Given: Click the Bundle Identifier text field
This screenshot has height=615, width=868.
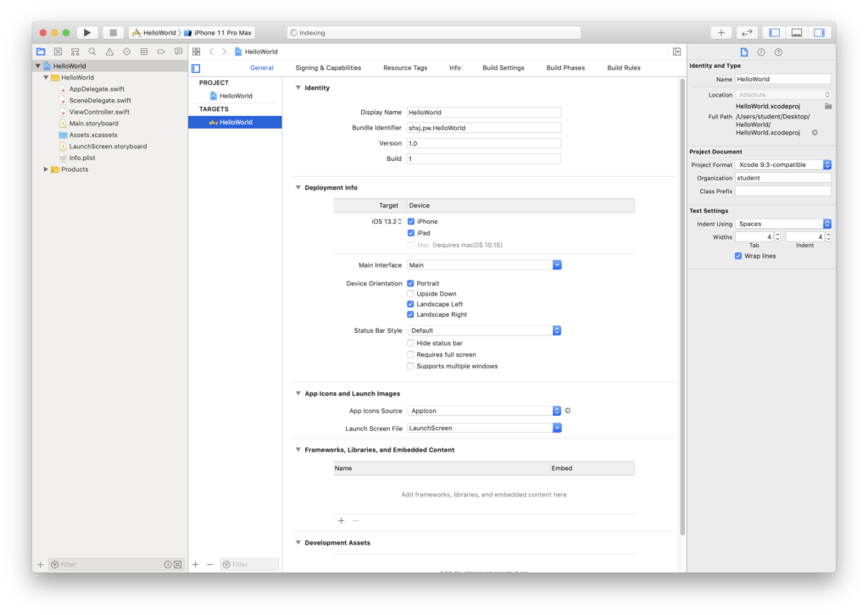Looking at the screenshot, I should coord(483,128).
